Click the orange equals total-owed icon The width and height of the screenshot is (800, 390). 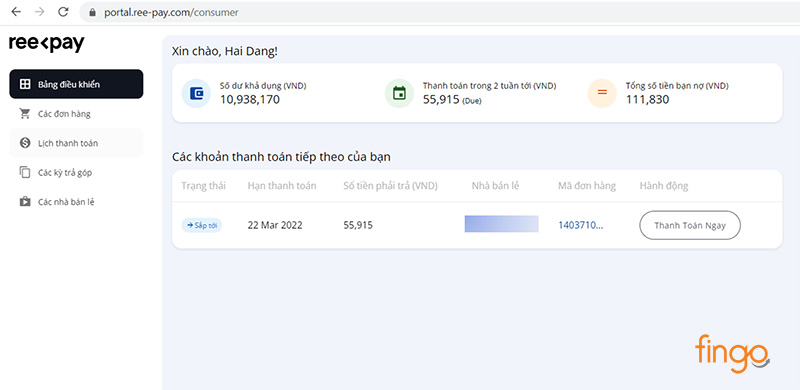click(602, 93)
